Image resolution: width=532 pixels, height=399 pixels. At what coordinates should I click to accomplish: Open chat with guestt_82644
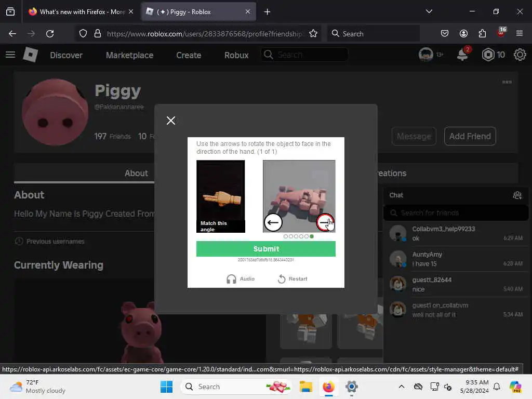click(x=456, y=284)
